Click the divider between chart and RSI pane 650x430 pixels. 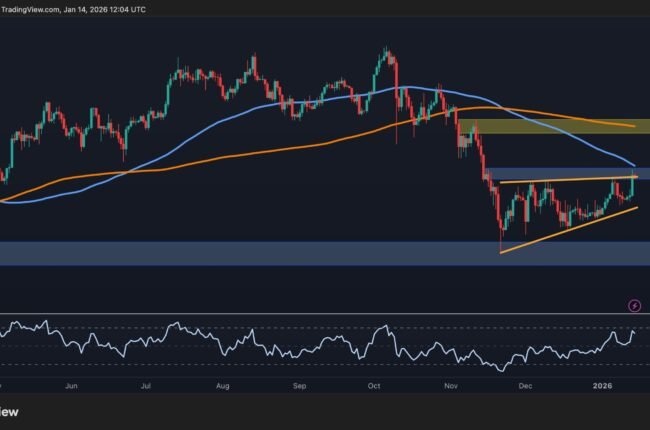point(325,315)
